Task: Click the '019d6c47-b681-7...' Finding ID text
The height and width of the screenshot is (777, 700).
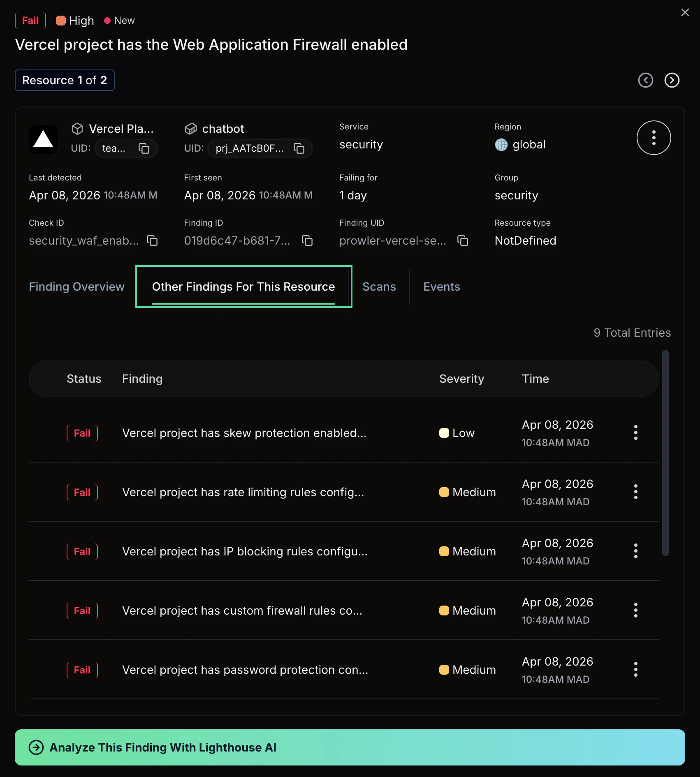Action: pyautogui.click(x=237, y=240)
